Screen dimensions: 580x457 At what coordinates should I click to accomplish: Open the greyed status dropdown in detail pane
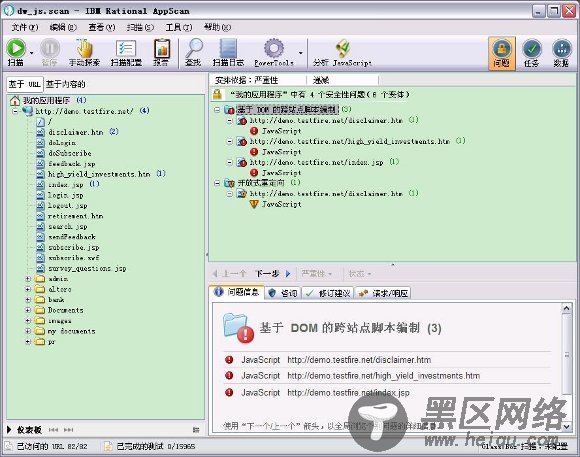point(360,274)
